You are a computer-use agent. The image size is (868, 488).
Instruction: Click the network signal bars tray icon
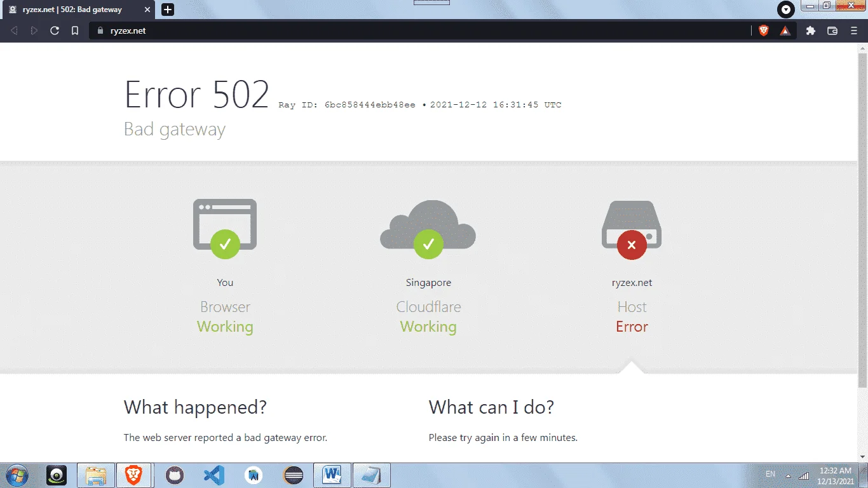pyautogui.click(x=804, y=475)
